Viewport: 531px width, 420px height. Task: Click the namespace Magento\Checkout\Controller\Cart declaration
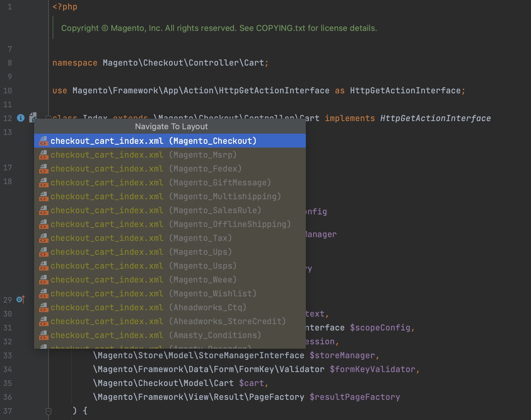(160, 63)
